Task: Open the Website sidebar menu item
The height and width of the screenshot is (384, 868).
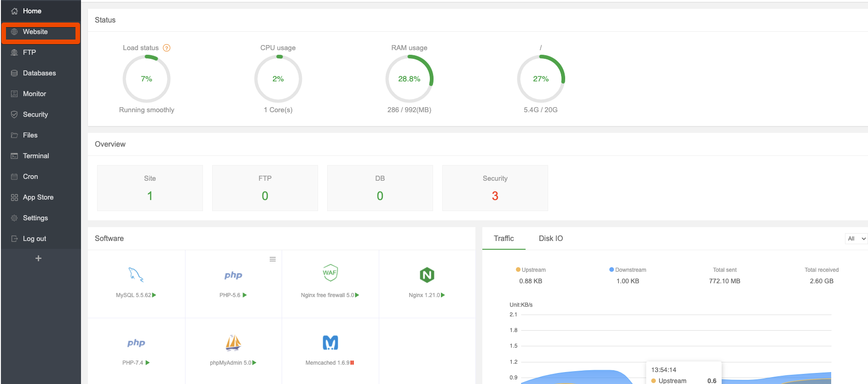Action: 41,32
